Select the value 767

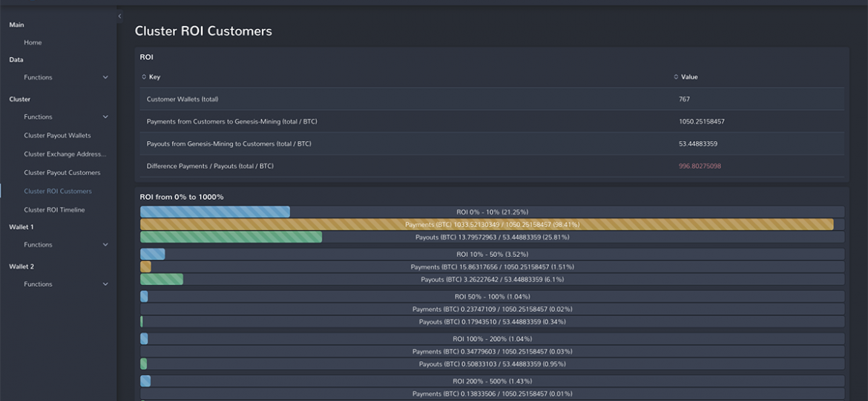point(684,100)
